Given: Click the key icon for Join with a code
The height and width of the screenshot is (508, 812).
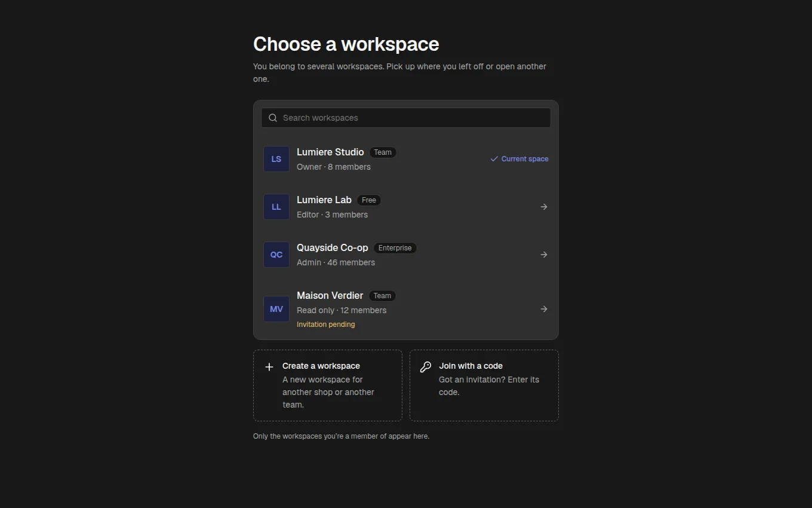Looking at the screenshot, I should [x=426, y=367].
